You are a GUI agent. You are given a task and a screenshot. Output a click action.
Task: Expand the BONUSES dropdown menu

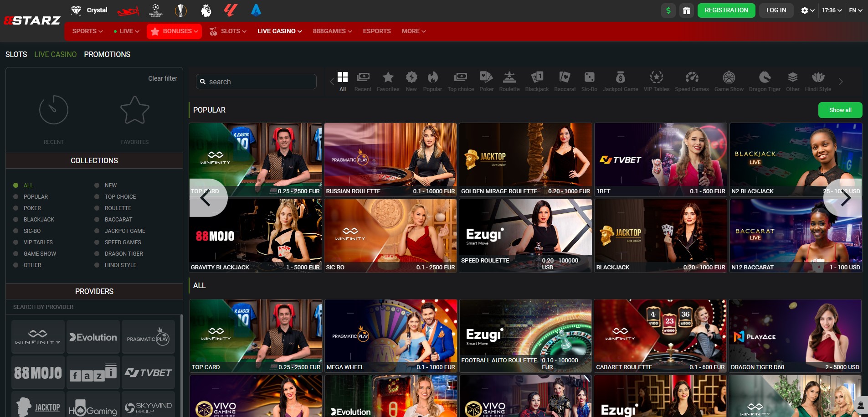[x=174, y=31]
